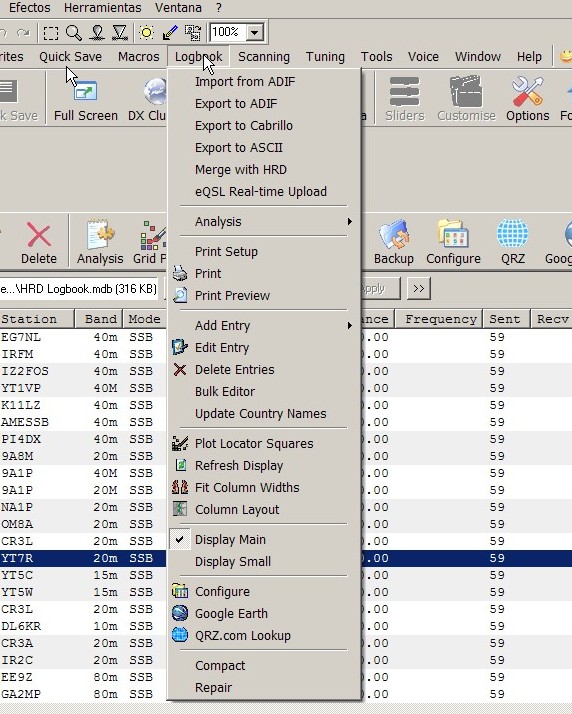Click the rectangular selection tool icon
The height and width of the screenshot is (714, 572).
click(51, 33)
